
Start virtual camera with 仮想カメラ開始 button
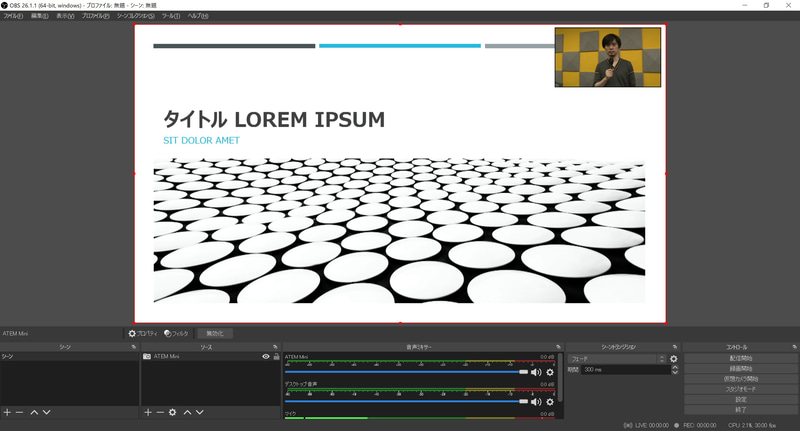pos(740,379)
